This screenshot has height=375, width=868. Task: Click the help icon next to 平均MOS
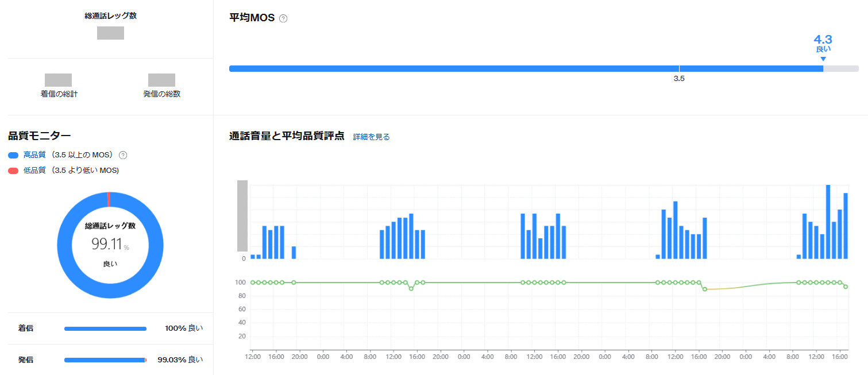[283, 18]
